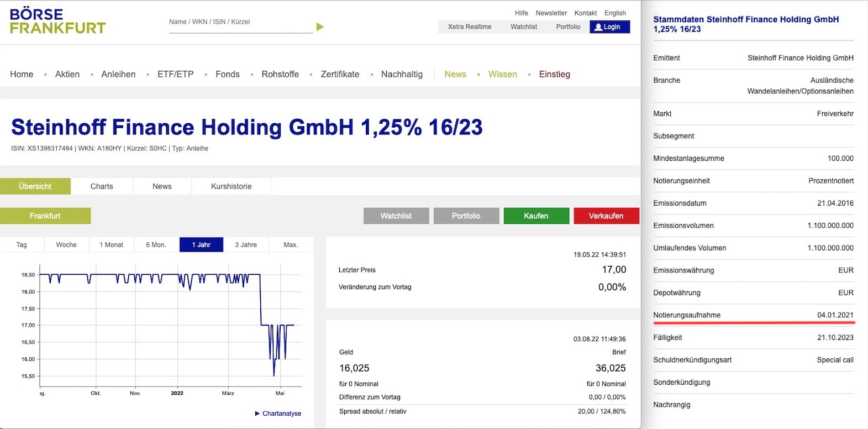Go to Home menu item

(22, 74)
